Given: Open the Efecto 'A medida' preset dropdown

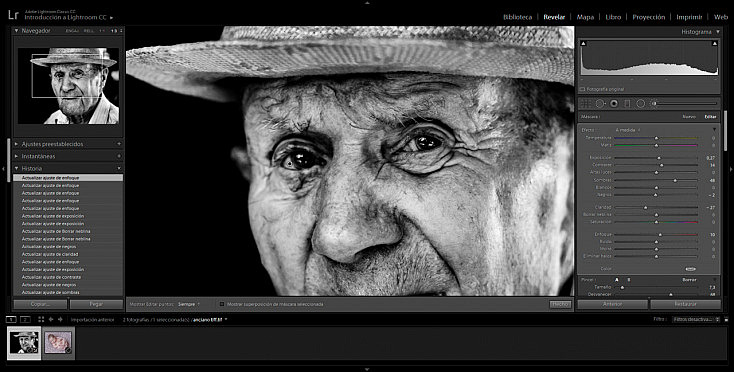Looking at the screenshot, I should tap(628, 130).
